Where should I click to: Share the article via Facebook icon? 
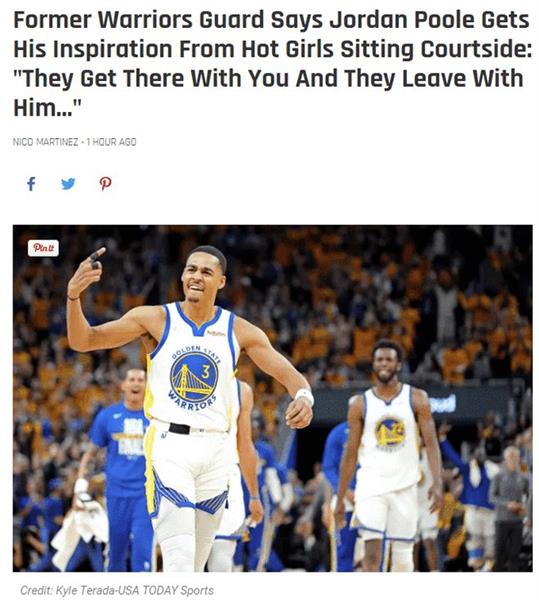31,184
